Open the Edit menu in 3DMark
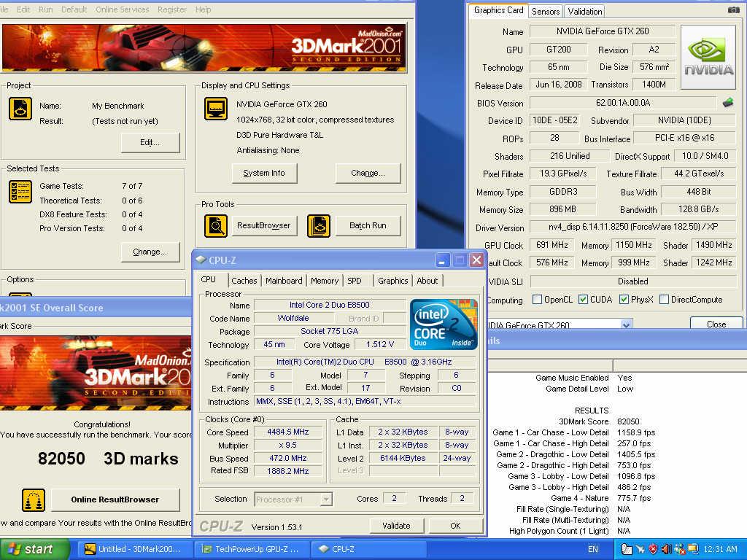This screenshot has width=747, height=560. (x=23, y=9)
